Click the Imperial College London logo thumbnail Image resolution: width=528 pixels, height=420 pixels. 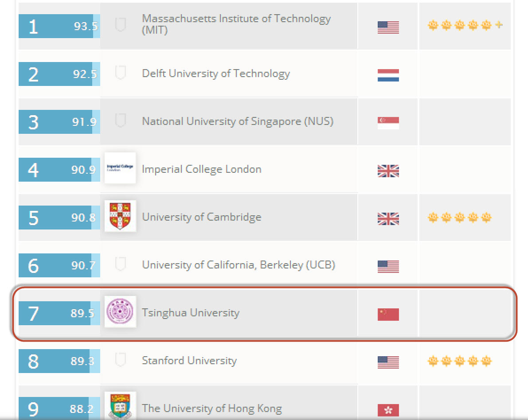[120, 168]
